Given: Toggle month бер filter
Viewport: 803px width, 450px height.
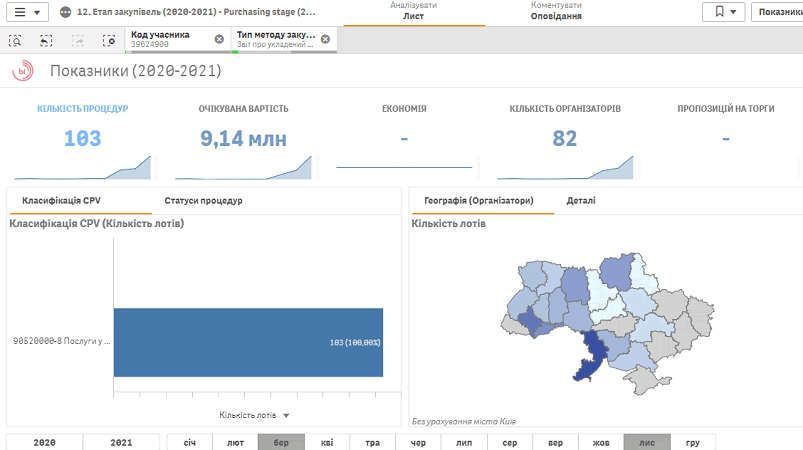Looking at the screenshot, I should tap(281, 442).
